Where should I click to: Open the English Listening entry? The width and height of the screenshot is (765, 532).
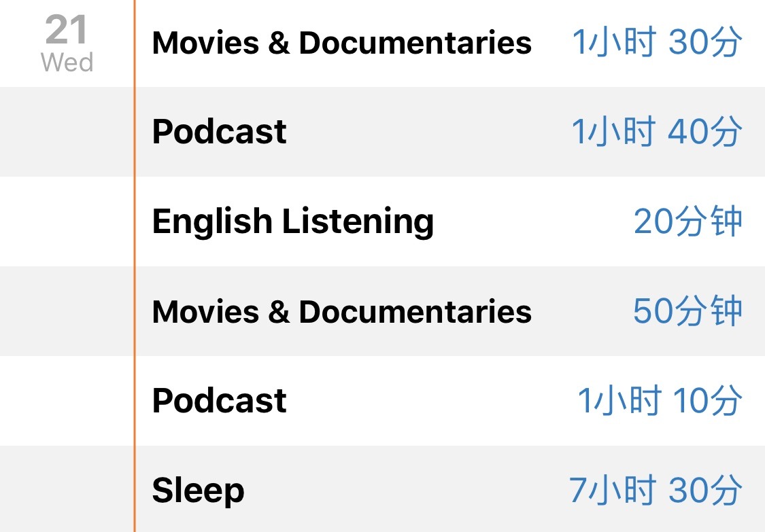[450, 221]
